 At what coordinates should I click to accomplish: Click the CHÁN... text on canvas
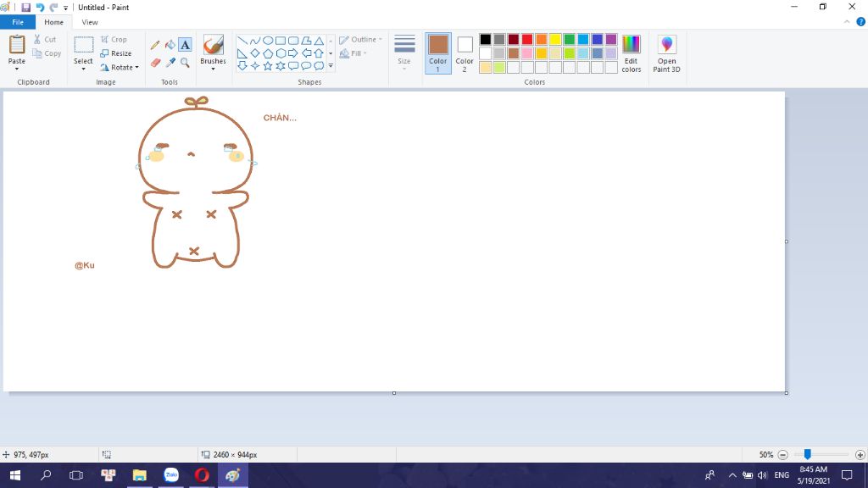click(x=280, y=117)
